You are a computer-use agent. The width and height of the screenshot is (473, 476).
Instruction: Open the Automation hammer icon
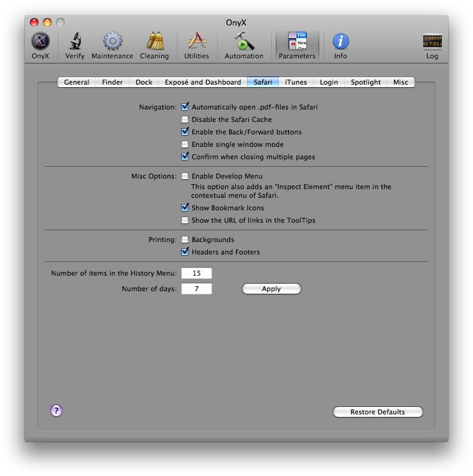(244, 41)
